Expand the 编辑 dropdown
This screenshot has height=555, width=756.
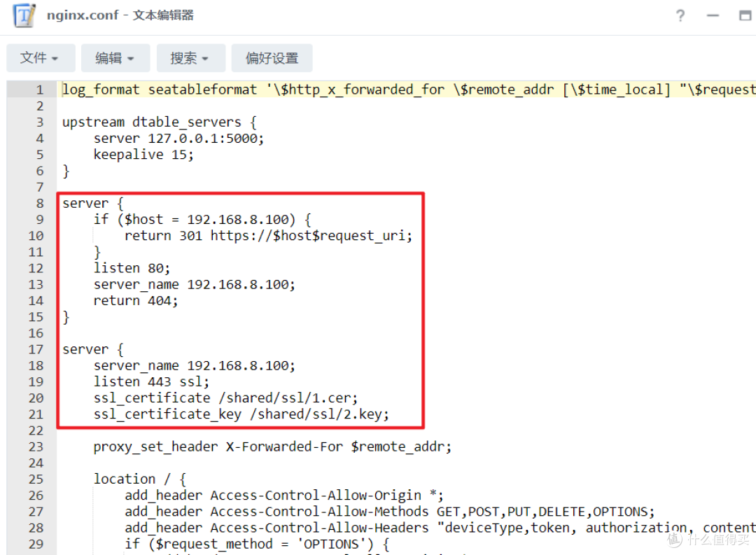(x=115, y=58)
